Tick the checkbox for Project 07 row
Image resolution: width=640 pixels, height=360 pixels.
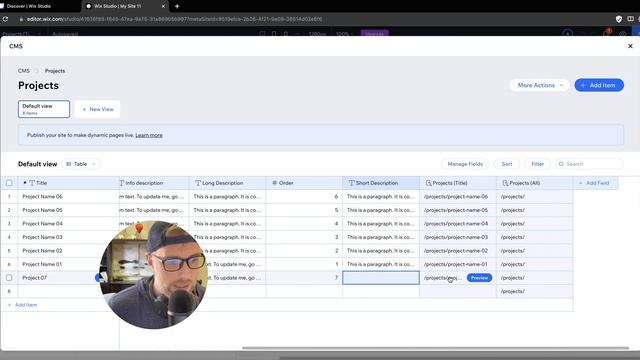[x=9, y=278]
